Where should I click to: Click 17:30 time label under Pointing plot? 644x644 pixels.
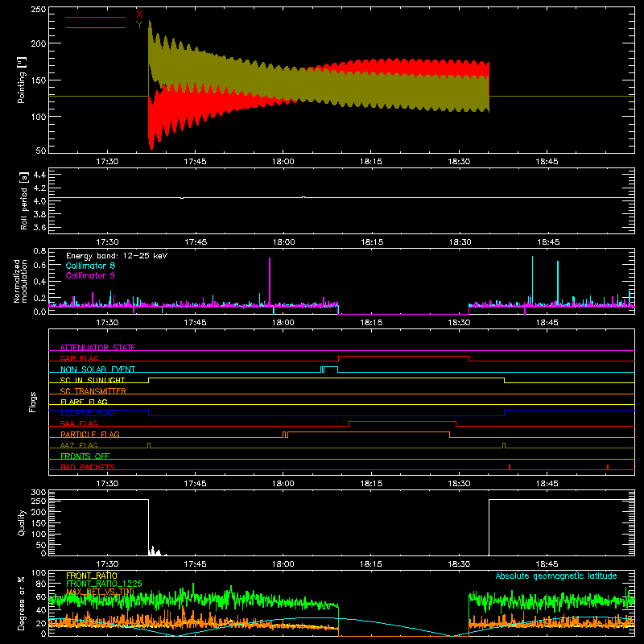click(x=107, y=162)
